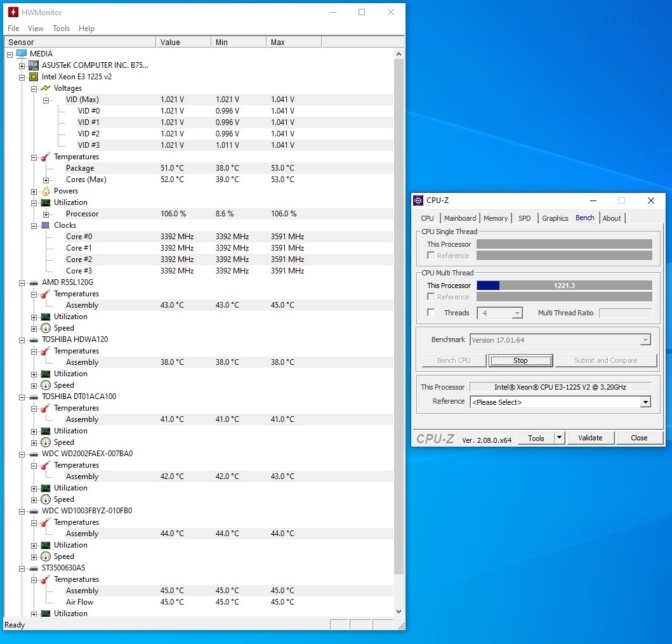Image resolution: width=672 pixels, height=644 pixels.
Task: Click the MEDIA computer icon in tree
Action: pos(22,54)
